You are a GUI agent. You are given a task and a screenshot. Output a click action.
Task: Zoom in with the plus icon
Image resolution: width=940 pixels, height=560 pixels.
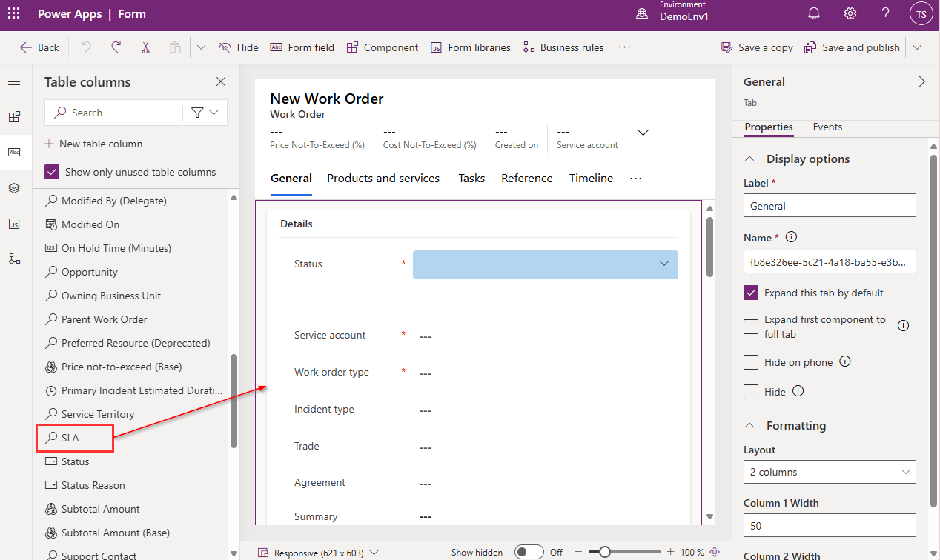pyautogui.click(x=670, y=552)
